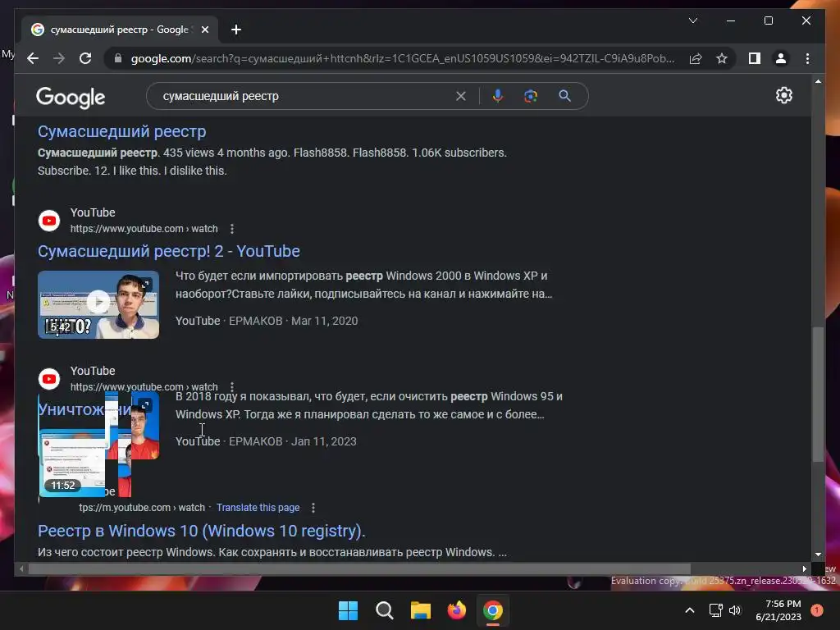Open the Chrome profile menu
The height and width of the screenshot is (630, 840).
(x=781, y=58)
